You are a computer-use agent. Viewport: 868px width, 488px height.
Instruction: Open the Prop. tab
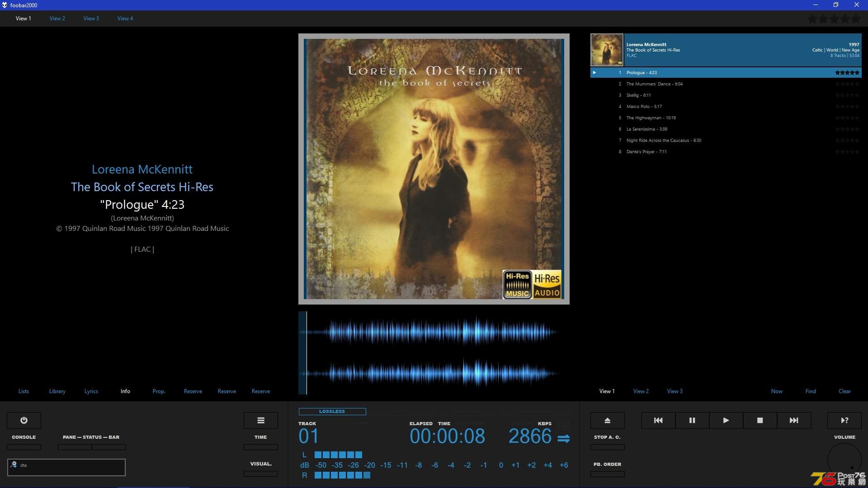tap(159, 391)
